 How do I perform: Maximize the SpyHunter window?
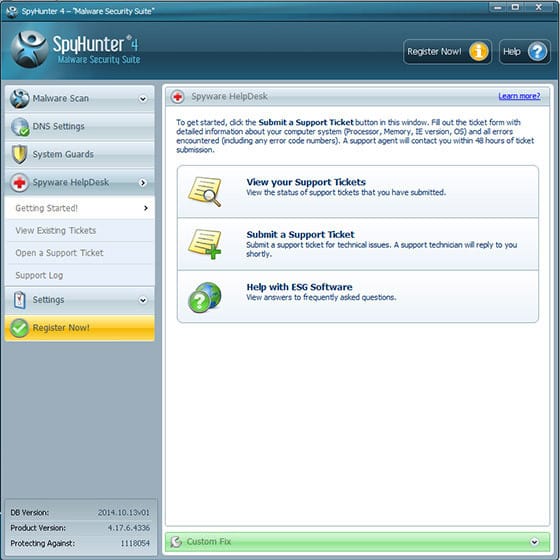click(x=515, y=7)
